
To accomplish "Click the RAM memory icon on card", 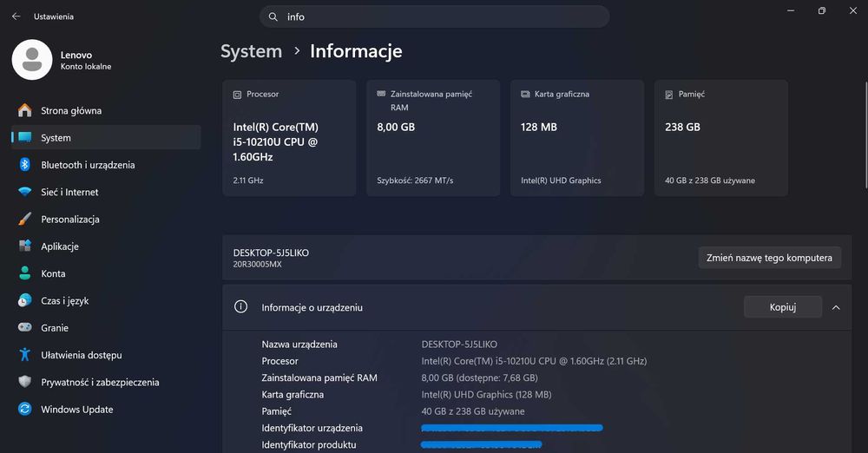I will 381,94.
